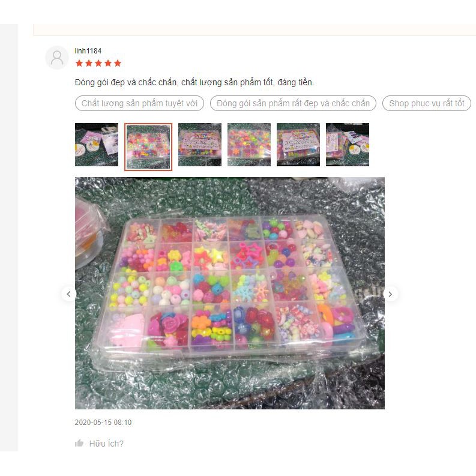Click the 'Hữu Ích?' helpful label
The height and width of the screenshot is (476, 476).
click(x=106, y=444)
